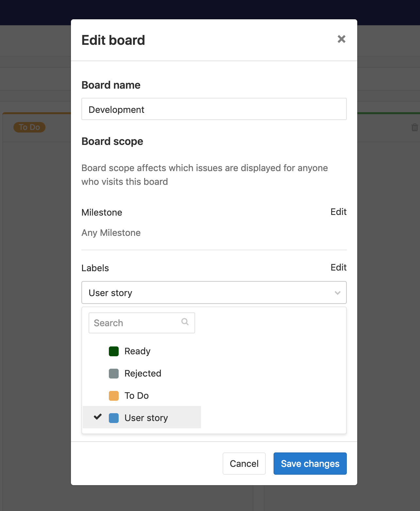
Task: Click the blue User story swatch
Action: click(x=114, y=418)
